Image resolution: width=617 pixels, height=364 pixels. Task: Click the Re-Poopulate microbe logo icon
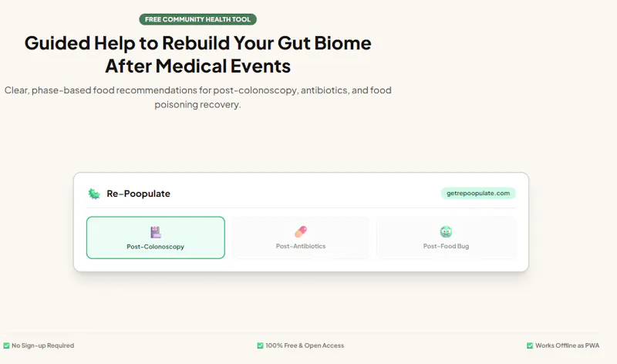(94, 194)
